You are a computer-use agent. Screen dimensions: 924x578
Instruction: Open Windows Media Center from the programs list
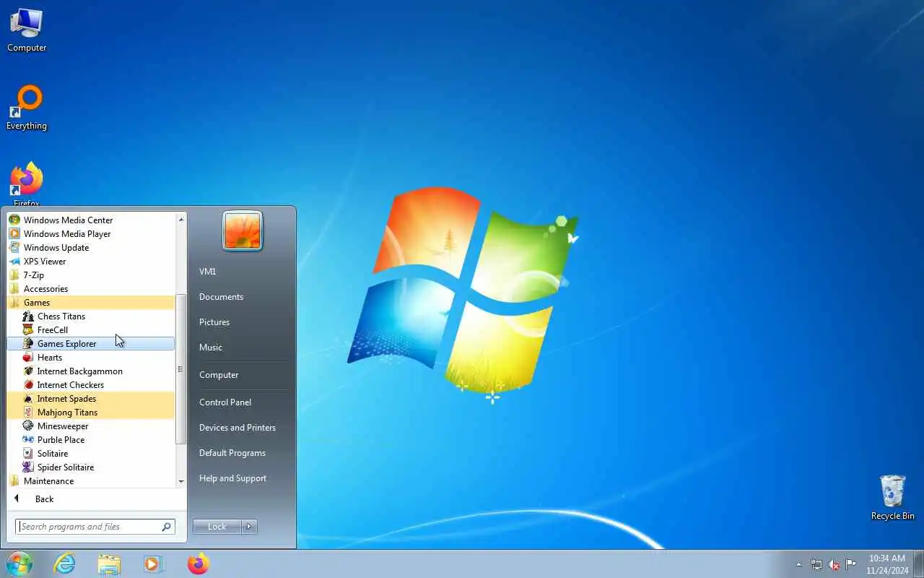tap(90, 220)
